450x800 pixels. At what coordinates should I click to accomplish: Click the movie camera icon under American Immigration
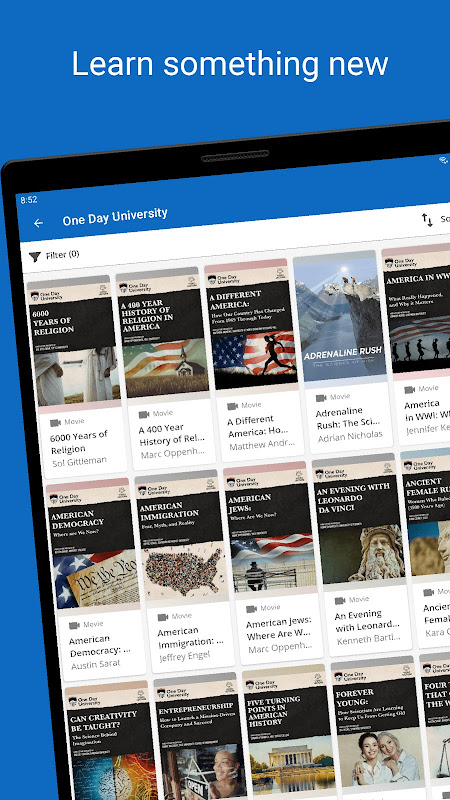tap(163, 617)
